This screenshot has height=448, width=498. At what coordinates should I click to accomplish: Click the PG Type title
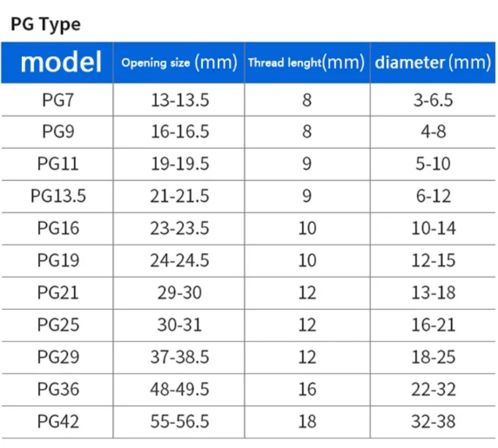coord(46,25)
